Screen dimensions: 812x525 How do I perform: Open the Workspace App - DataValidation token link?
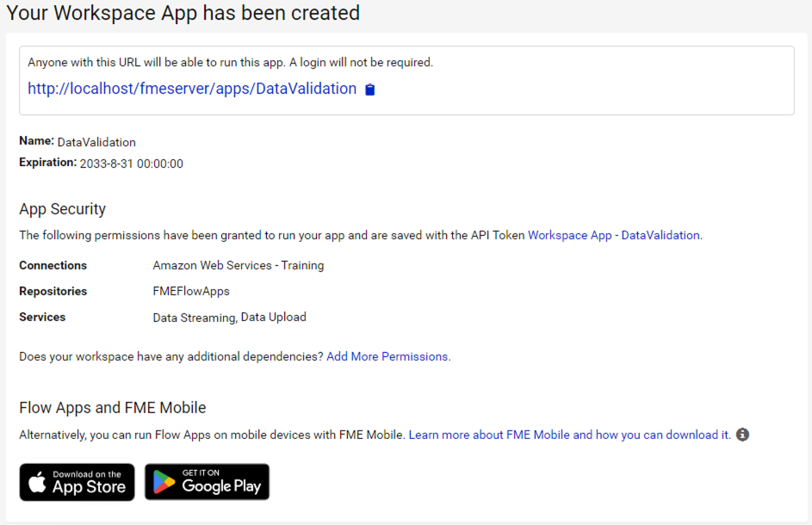click(x=613, y=235)
